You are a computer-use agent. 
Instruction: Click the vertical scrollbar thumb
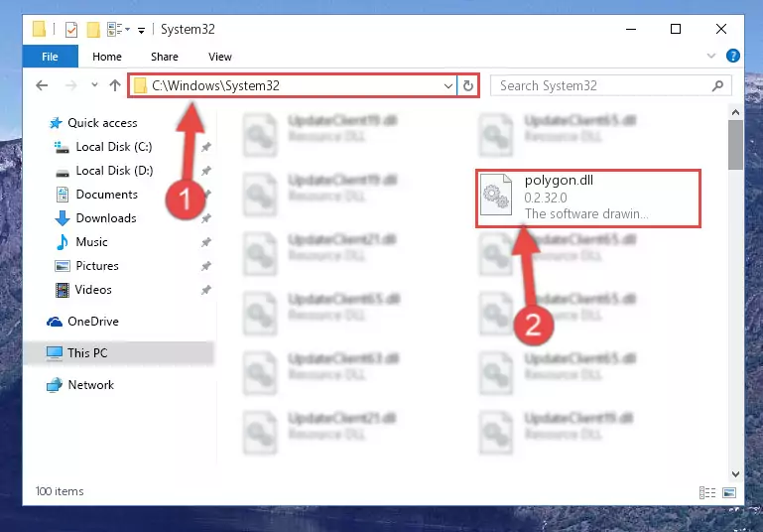735,145
